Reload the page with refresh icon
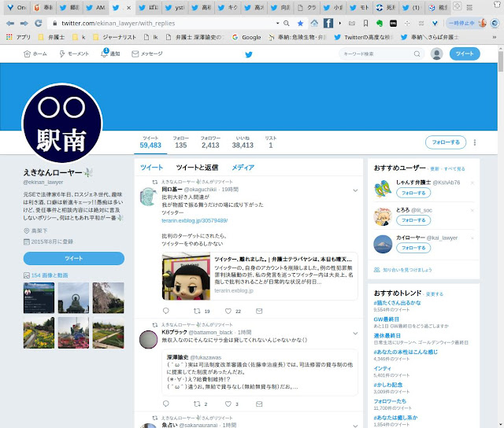This screenshot has height=428, width=504. tap(39, 23)
